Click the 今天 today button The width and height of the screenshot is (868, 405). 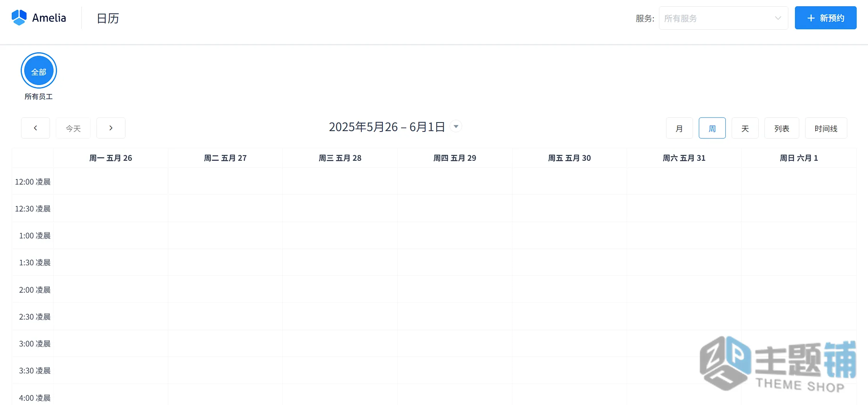click(x=73, y=128)
